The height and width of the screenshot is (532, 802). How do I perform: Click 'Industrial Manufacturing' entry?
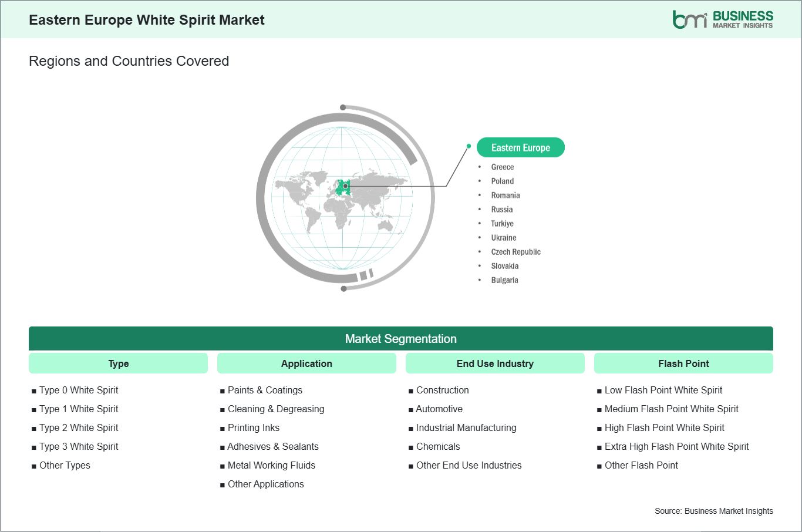click(466, 427)
